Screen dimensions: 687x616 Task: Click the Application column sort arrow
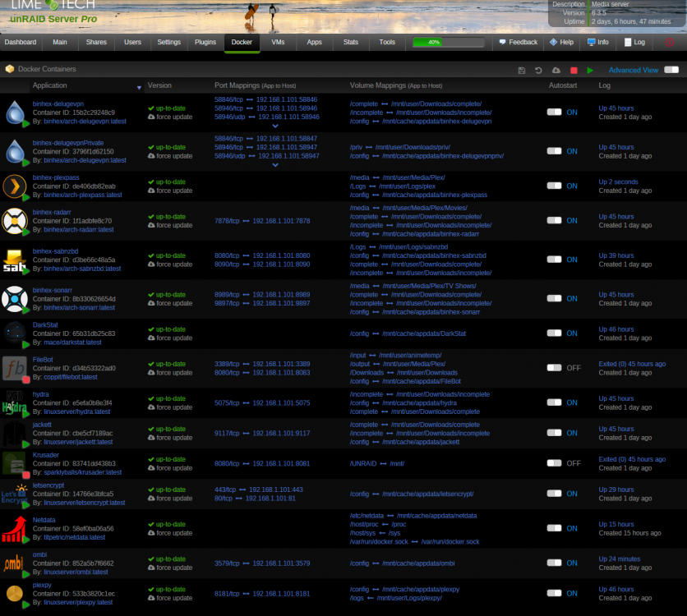(139, 88)
